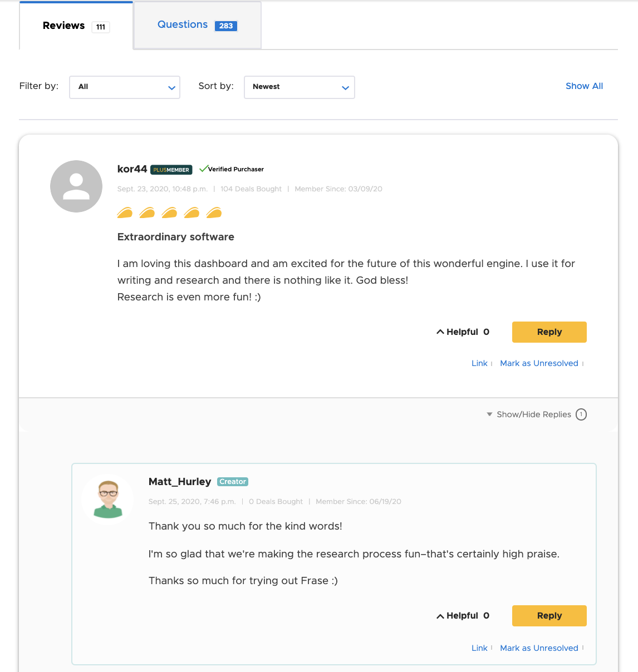Image resolution: width=638 pixels, height=672 pixels.
Task: Click the Show All link
Action: (585, 86)
